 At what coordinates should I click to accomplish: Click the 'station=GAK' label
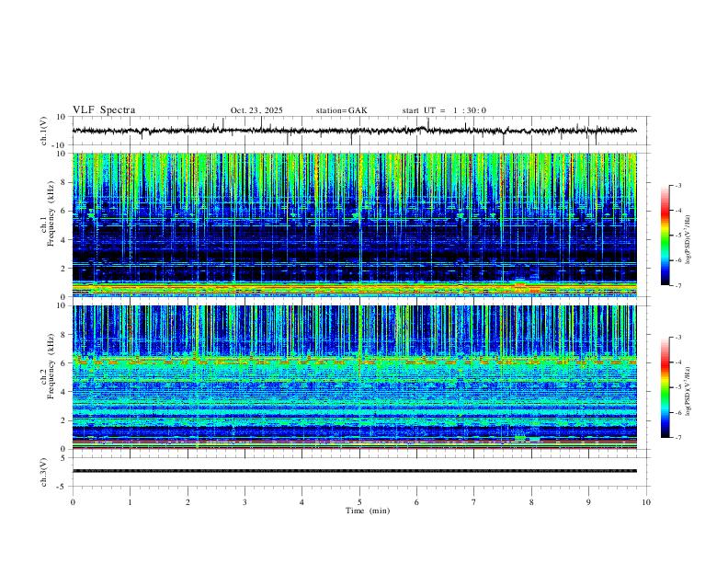341,110
